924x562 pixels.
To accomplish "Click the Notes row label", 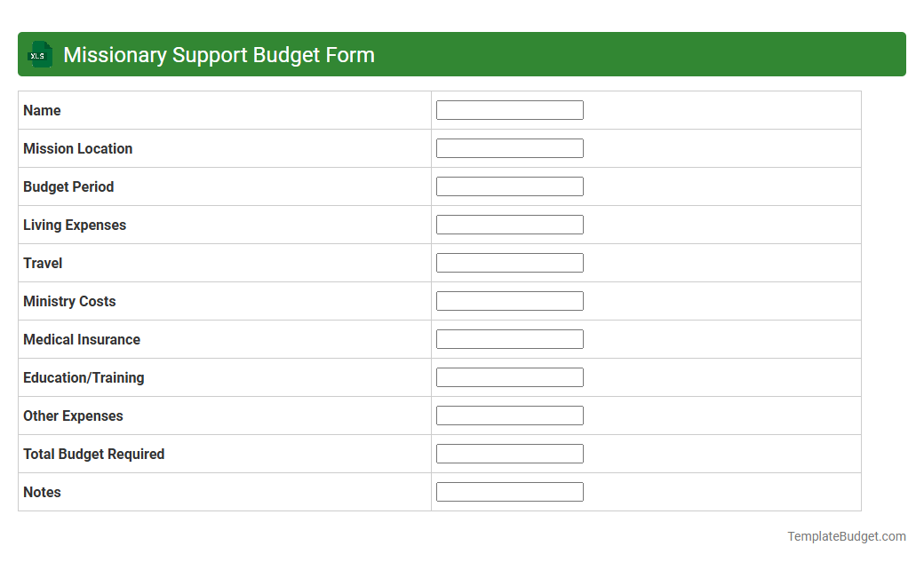I will click(42, 492).
